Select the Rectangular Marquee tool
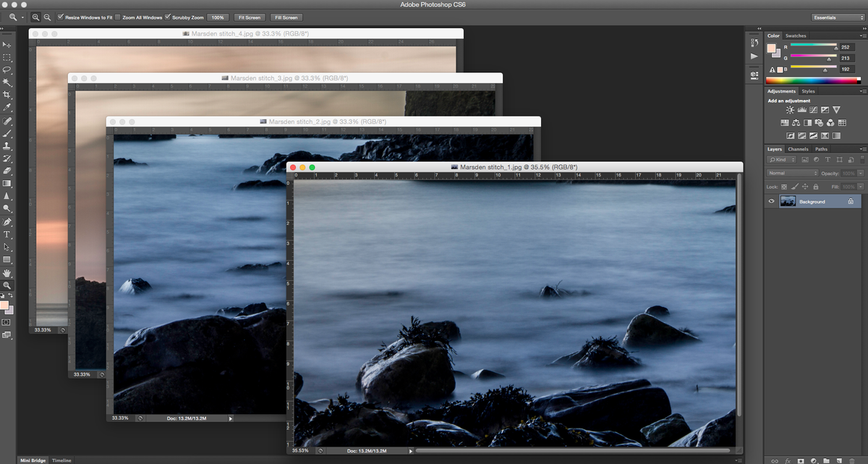 point(7,57)
